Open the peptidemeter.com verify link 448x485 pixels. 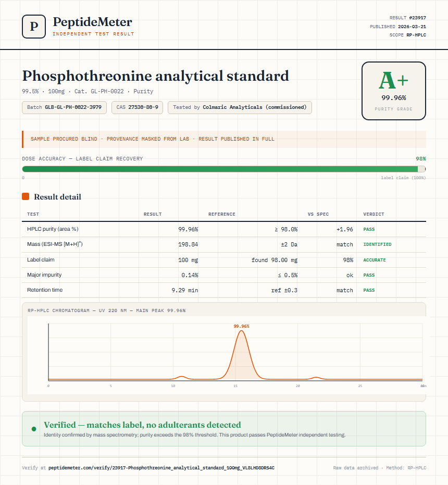(x=161, y=468)
